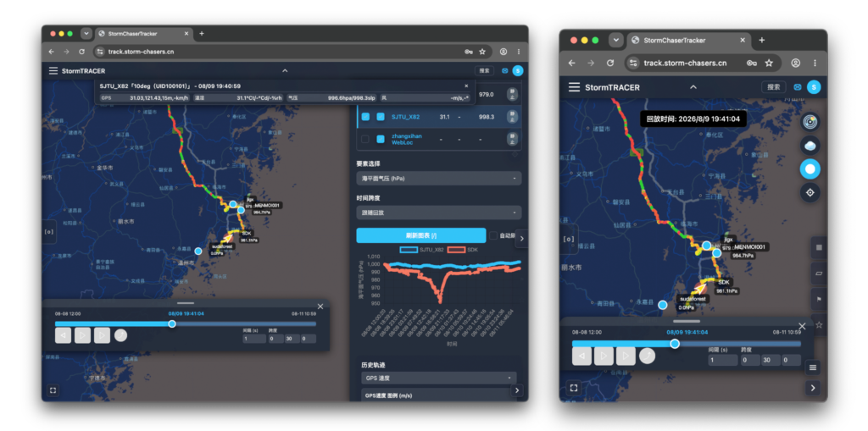Viewport: 868px width, 431px height.
Task: Click locate crosshair icon in right window
Action: (x=810, y=192)
